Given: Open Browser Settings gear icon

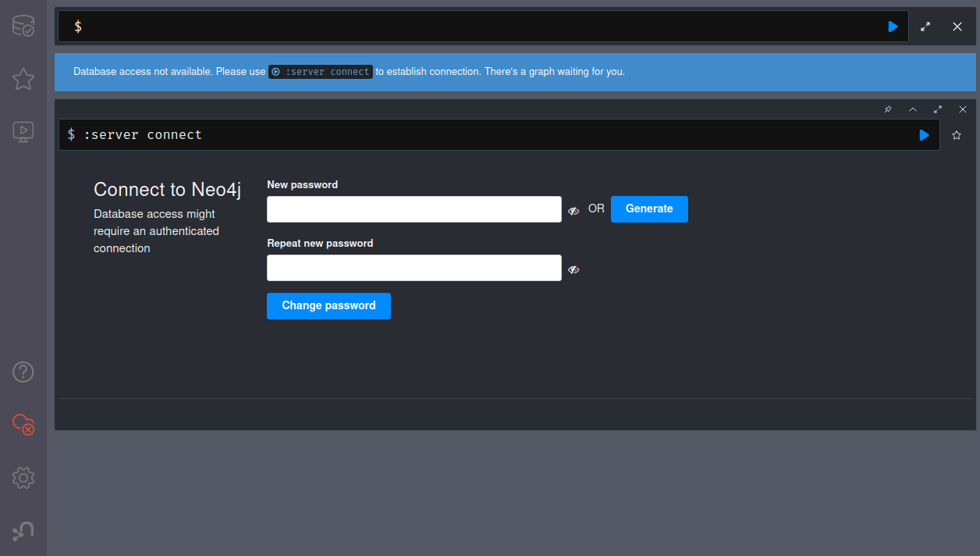Looking at the screenshot, I should 23,477.
